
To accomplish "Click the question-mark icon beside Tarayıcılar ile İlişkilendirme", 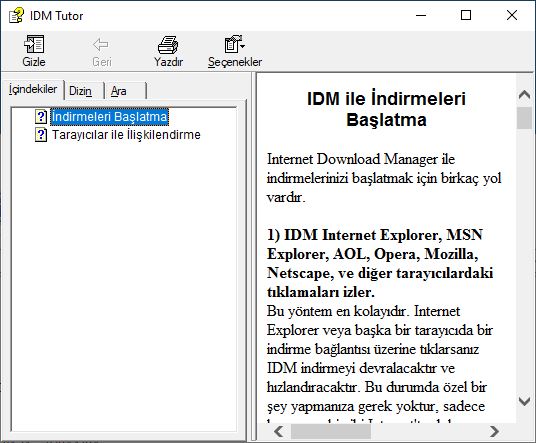I will 41,135.
